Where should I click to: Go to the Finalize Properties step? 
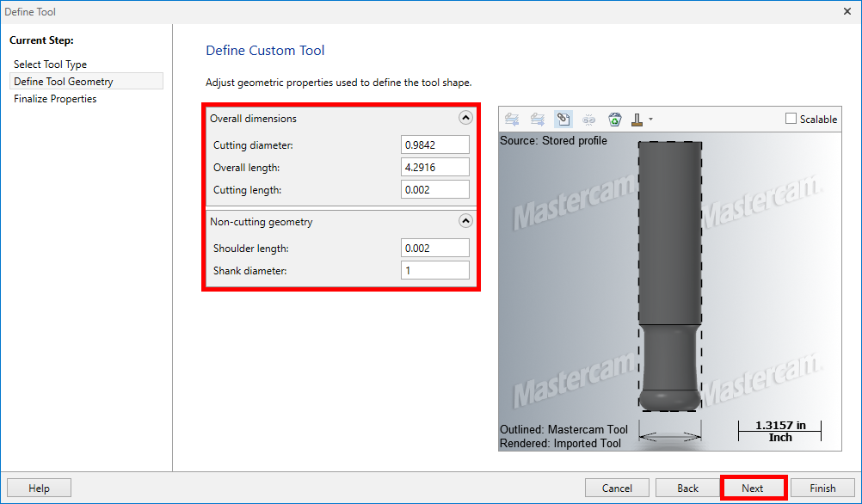[55, 99]
